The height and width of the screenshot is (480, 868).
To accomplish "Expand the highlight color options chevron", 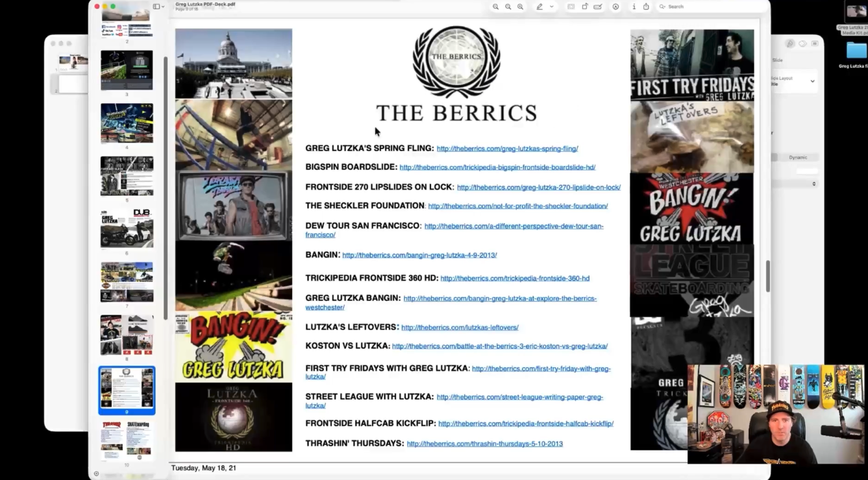I will pyautogui.click(x=552, y=6).
